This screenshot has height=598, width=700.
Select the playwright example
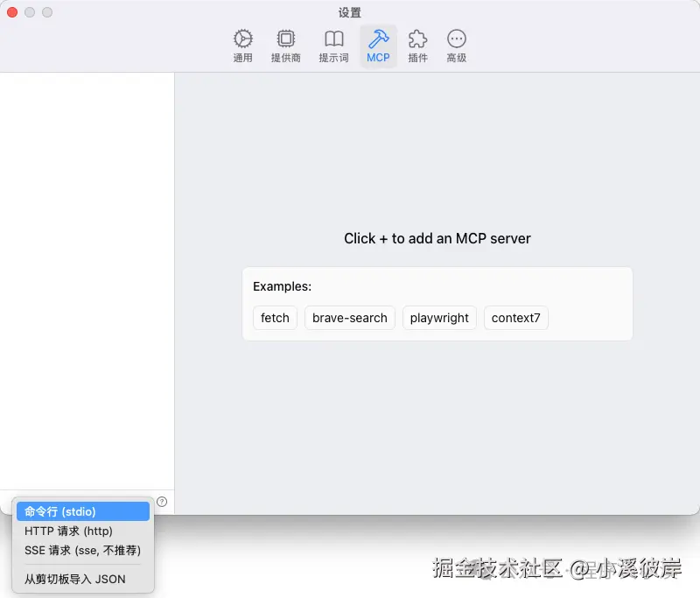tap(439, 318)
